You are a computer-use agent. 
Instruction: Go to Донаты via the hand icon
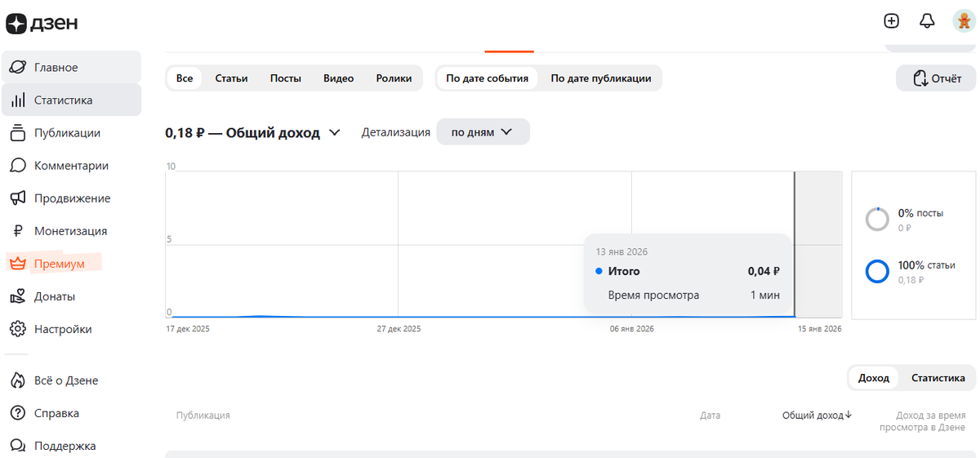click(17, 296)
